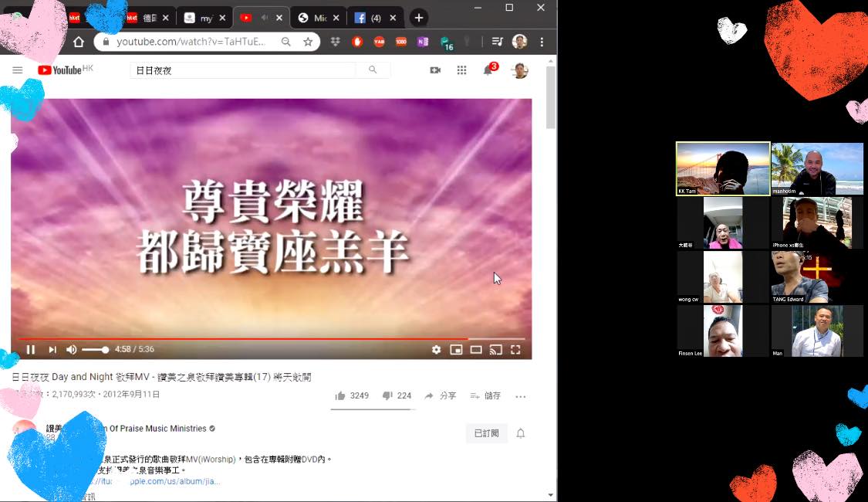Open the player settings gear
The image size is (868, 502).
point(436,350)
